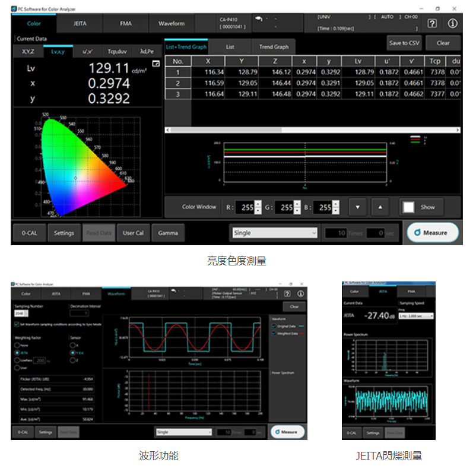
Task: Open the Freq dropdown in the JEITA window
Action: [416, 316]
